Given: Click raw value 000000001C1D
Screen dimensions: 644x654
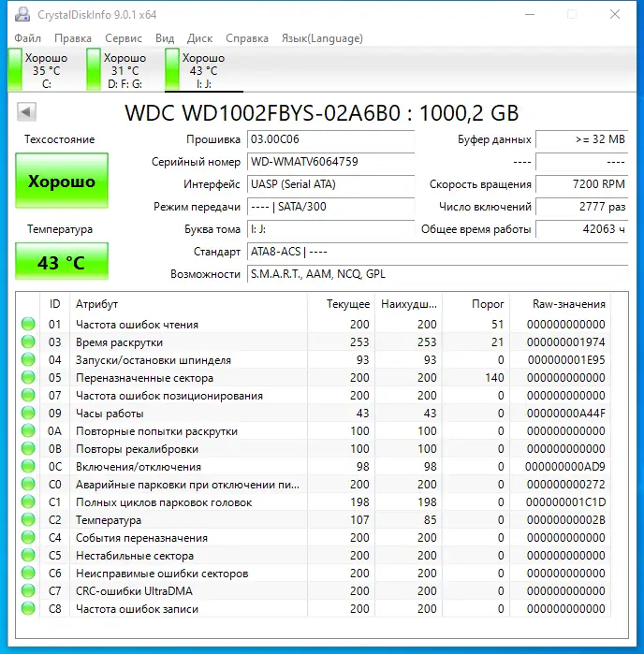Looking at the screenshot, I should click(566, 502).
